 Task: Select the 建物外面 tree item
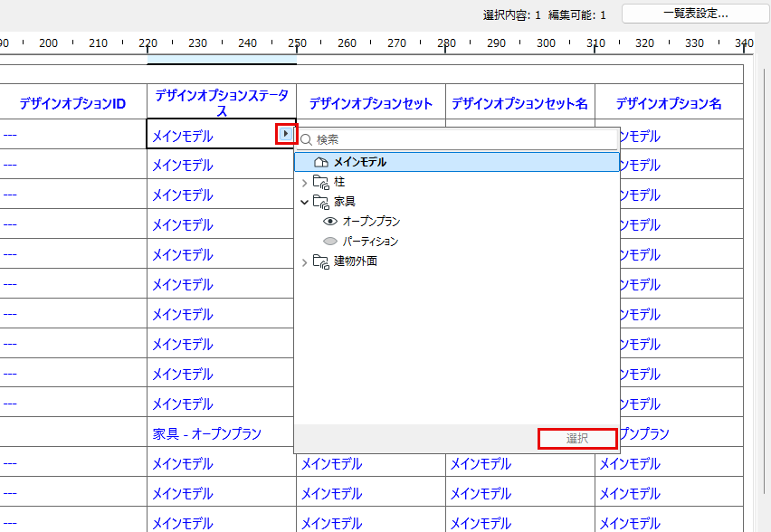pyautogui.click(x=355, y=261)
